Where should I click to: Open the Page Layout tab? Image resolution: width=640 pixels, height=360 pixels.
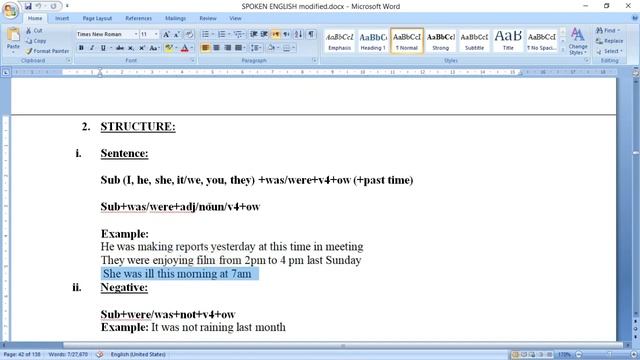pos(97,18)
